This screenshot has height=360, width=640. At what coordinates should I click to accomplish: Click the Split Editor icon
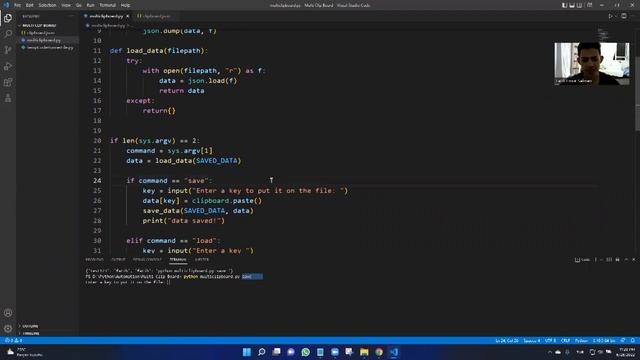click(x=624, y=16)
